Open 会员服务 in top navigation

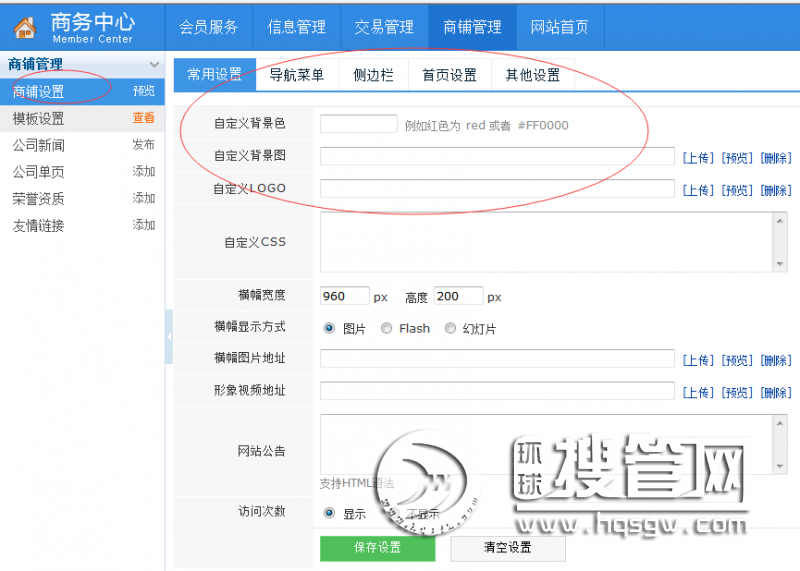click(x=208, y=27)
